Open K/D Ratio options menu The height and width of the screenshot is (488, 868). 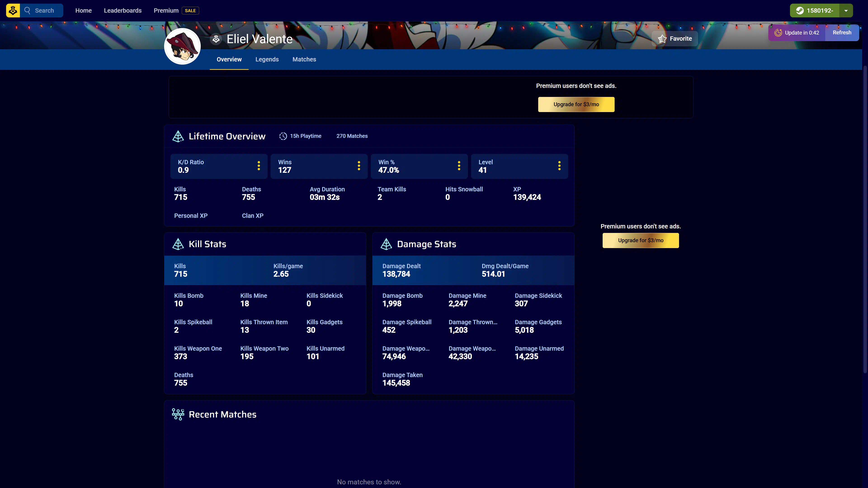click(258, 166)
